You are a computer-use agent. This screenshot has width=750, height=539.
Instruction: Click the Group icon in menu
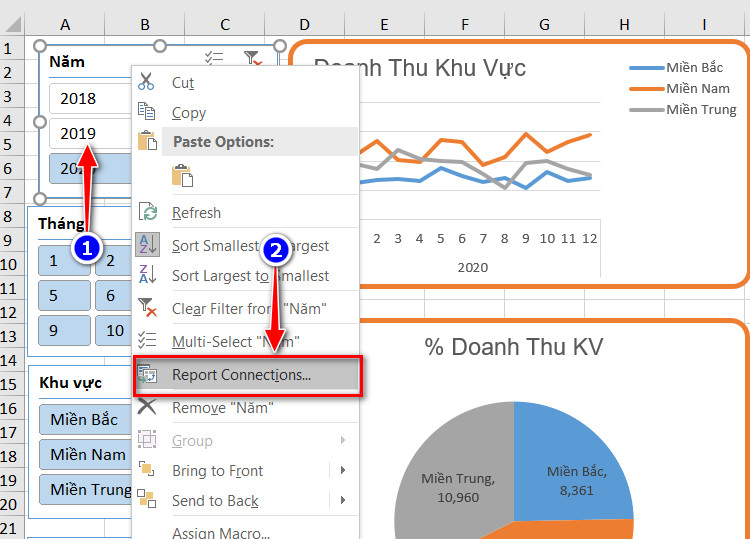coord(147,439)
